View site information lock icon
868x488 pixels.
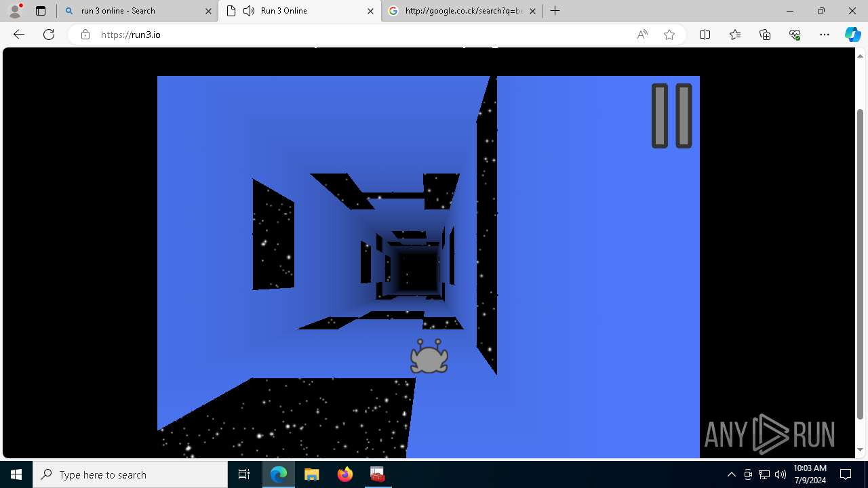pos(85,35)
